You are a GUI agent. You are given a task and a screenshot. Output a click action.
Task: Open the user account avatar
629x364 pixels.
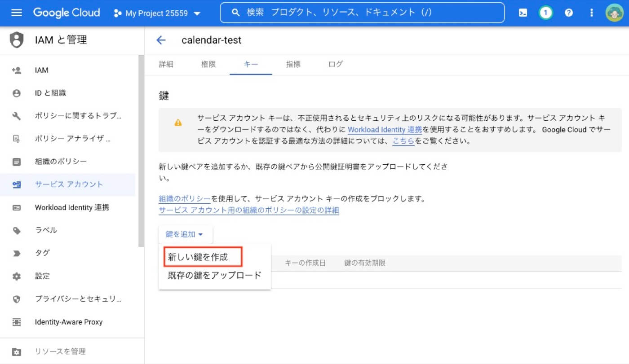point(614,13)
